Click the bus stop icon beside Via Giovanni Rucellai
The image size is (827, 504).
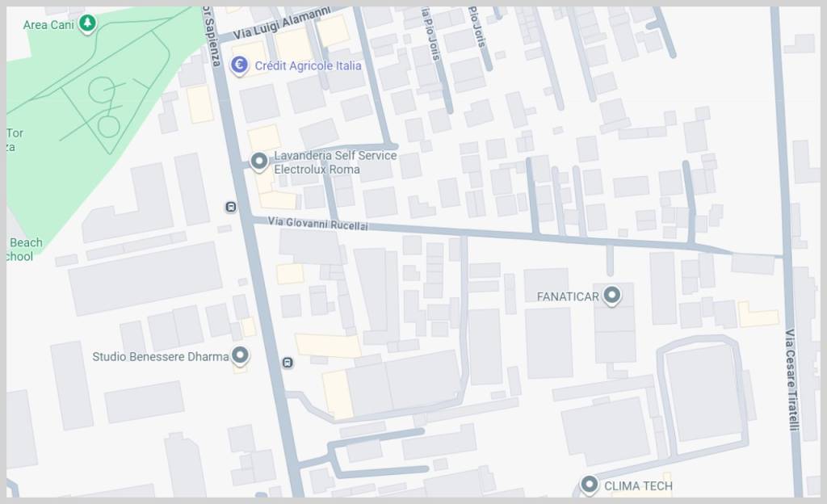tap(230, 207)
